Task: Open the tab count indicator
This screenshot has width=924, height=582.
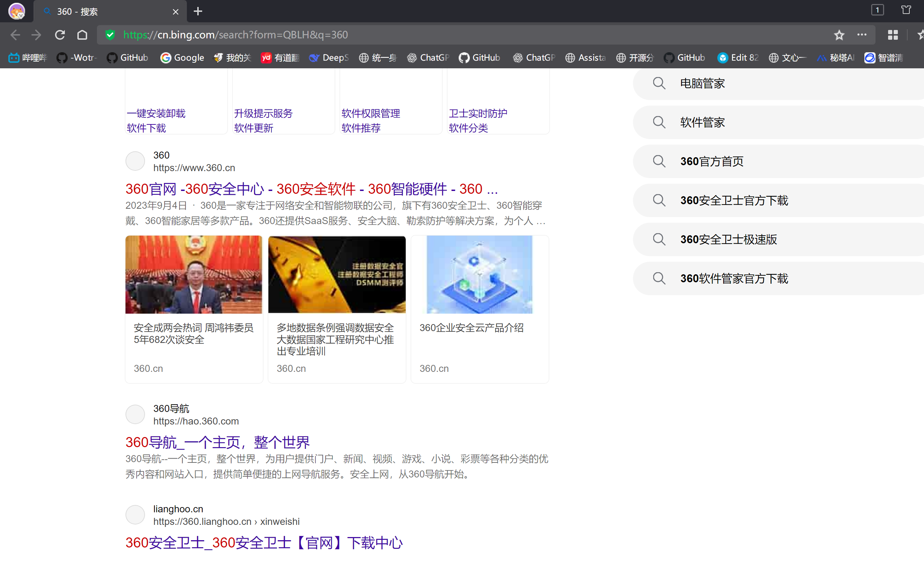Action: 877,10
